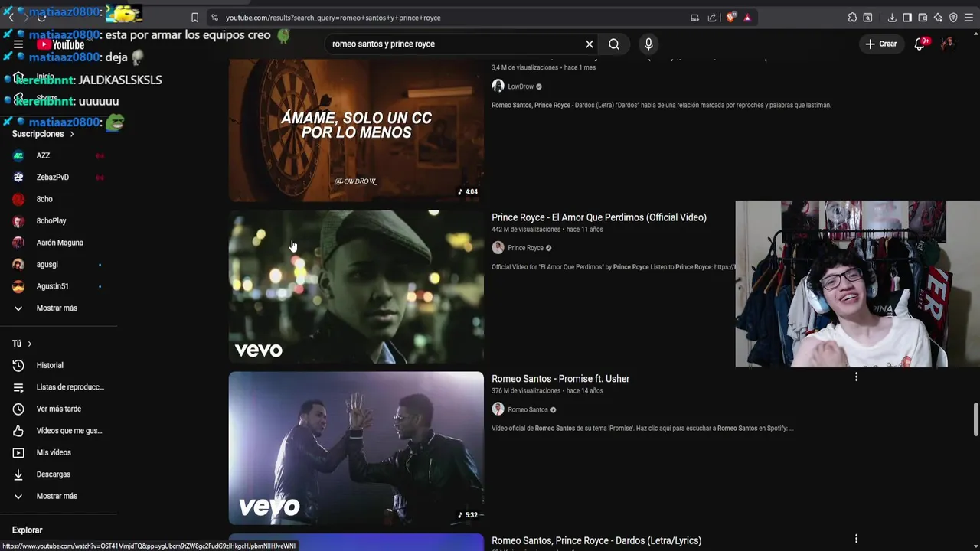The height and width of the screenshot is (551, 980).
Task: Click the page vertical scrollbar thumb
Action: (x=975, y=418)
